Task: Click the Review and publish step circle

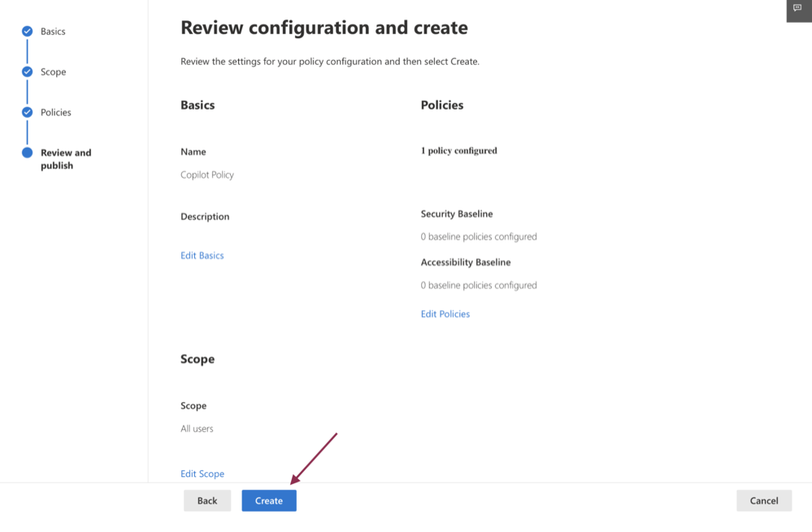Action: pos(28,153)
